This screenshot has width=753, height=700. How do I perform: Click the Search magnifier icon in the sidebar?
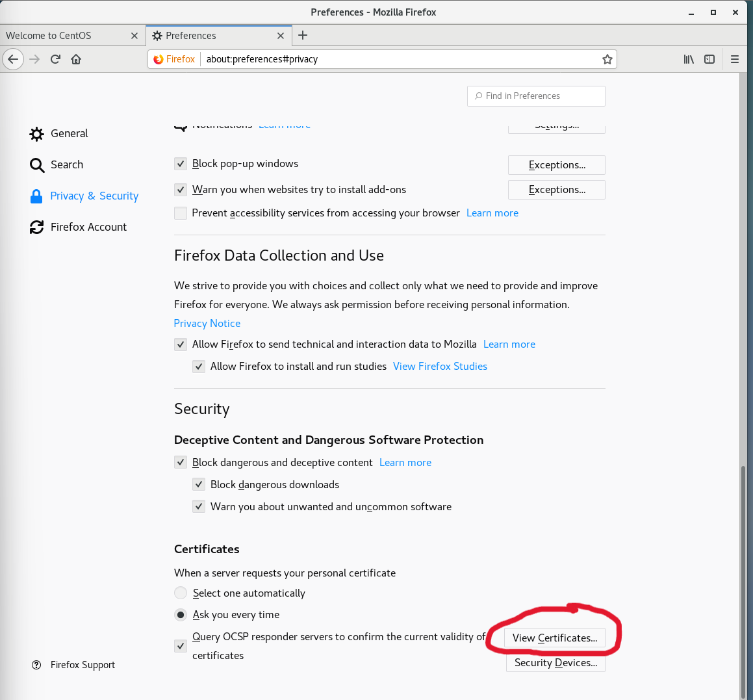(x=36, y=165)
